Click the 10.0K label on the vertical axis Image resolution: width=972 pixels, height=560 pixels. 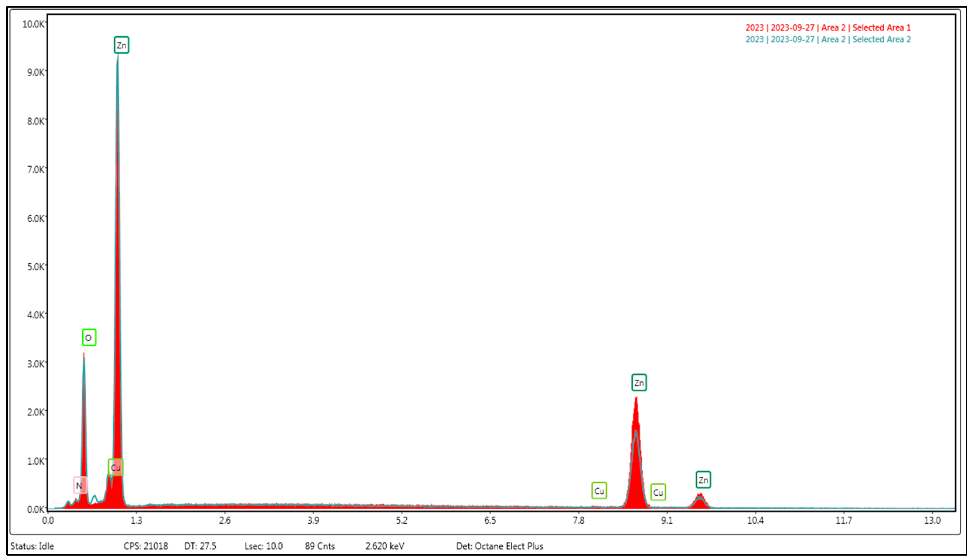click(x=33, y=24)
